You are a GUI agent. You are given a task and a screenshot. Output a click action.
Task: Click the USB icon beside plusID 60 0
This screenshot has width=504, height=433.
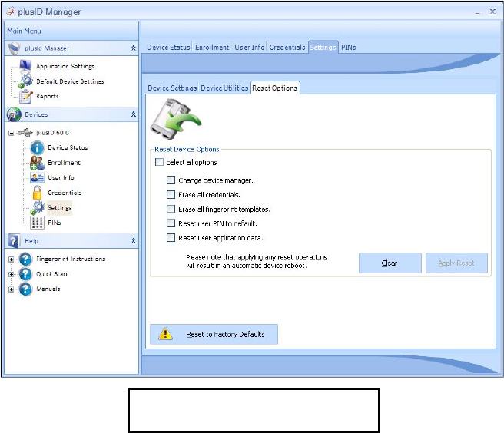click(x=25, y=133)
